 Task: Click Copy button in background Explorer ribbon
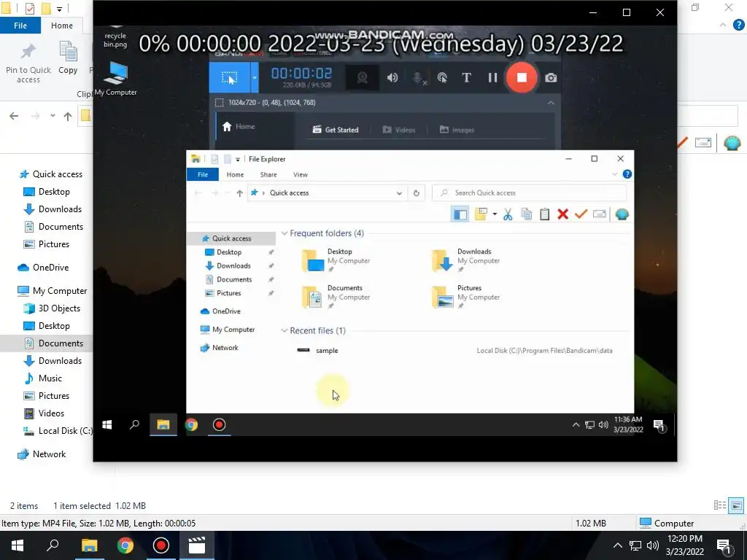coord(68,58)
